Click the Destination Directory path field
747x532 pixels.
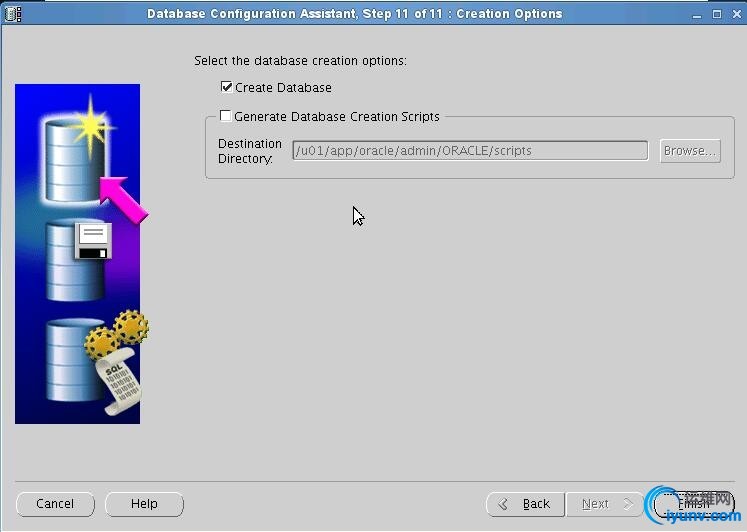pyautogui.click(x=470, y=151)
